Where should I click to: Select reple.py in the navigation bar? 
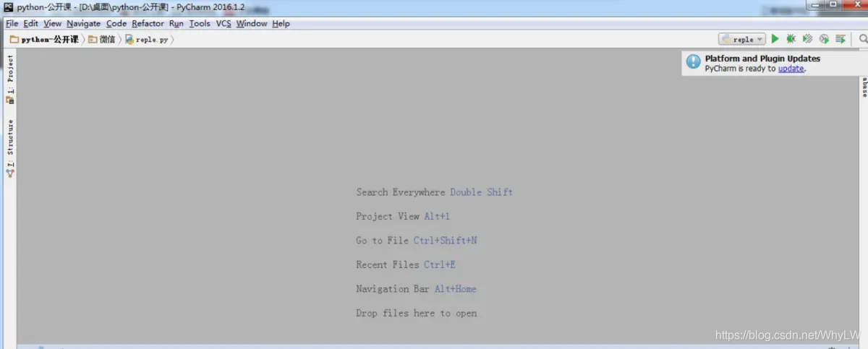(146, 40)
